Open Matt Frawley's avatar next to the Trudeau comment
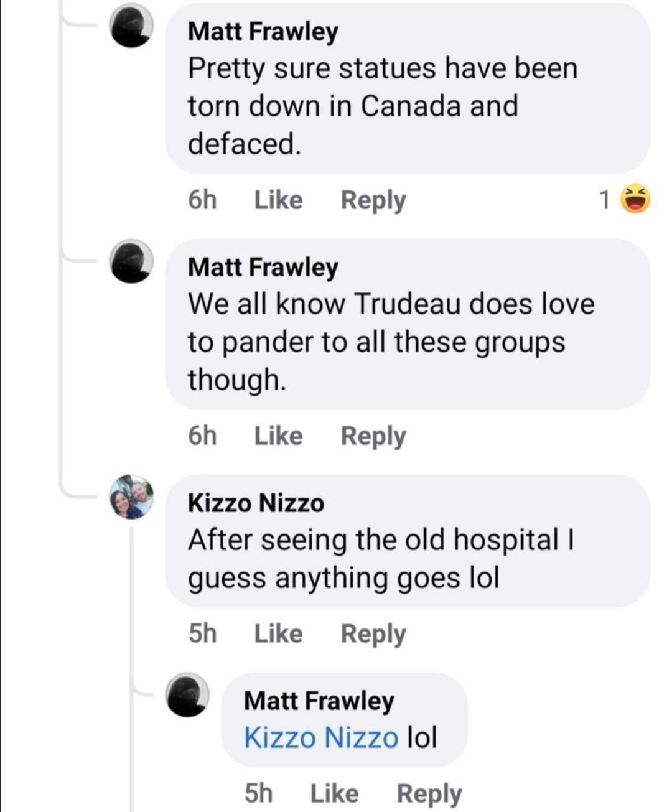The width and height of the screenshot is (672, 812). (131, 261)
